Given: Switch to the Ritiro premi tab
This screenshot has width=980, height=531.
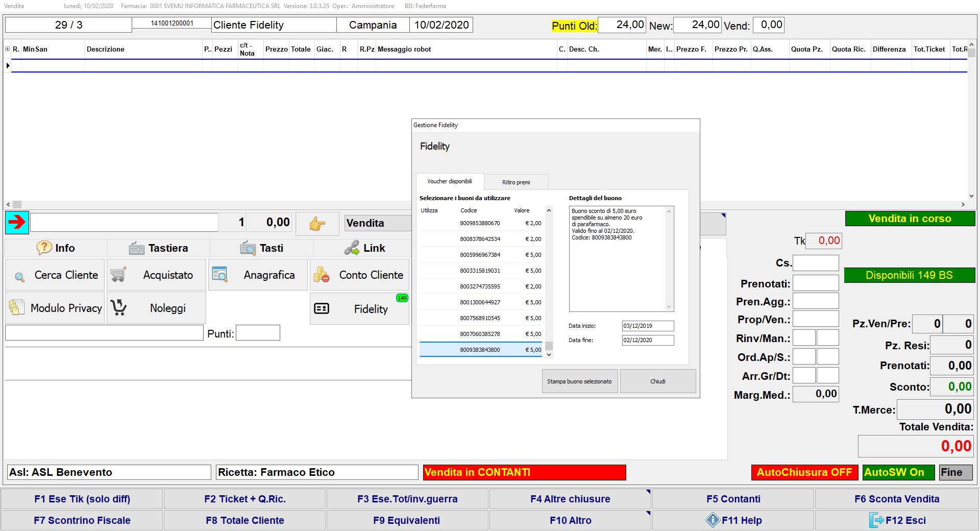Looking at the screenshot, I should point(516,182).
